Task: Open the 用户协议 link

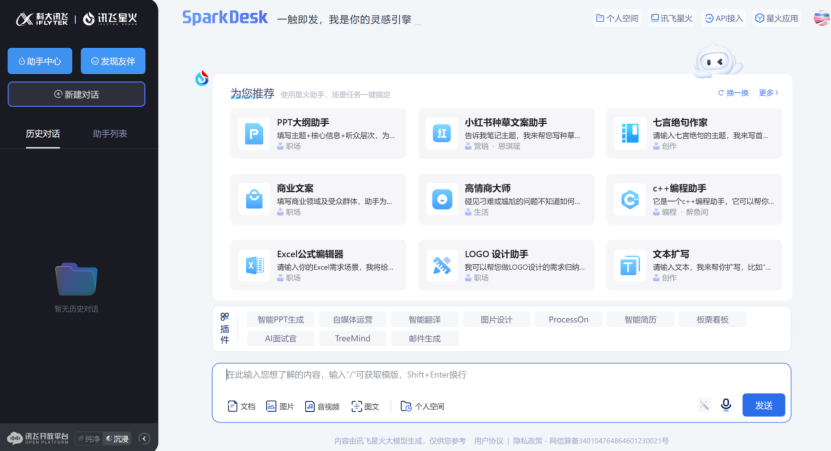Action: click(x=488, y=441)
